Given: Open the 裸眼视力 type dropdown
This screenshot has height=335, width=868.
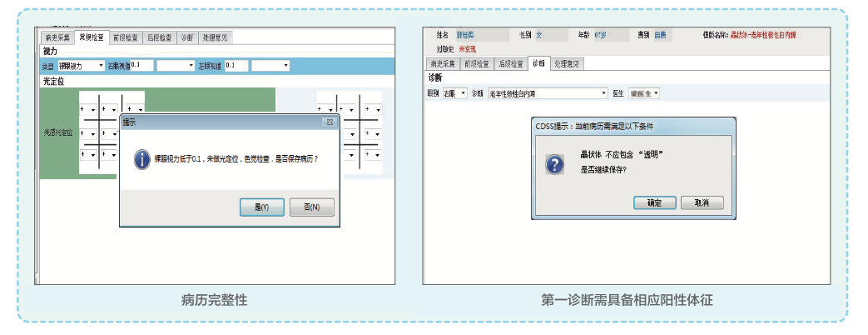Looking at the screenshot, I should pos(101,65).
